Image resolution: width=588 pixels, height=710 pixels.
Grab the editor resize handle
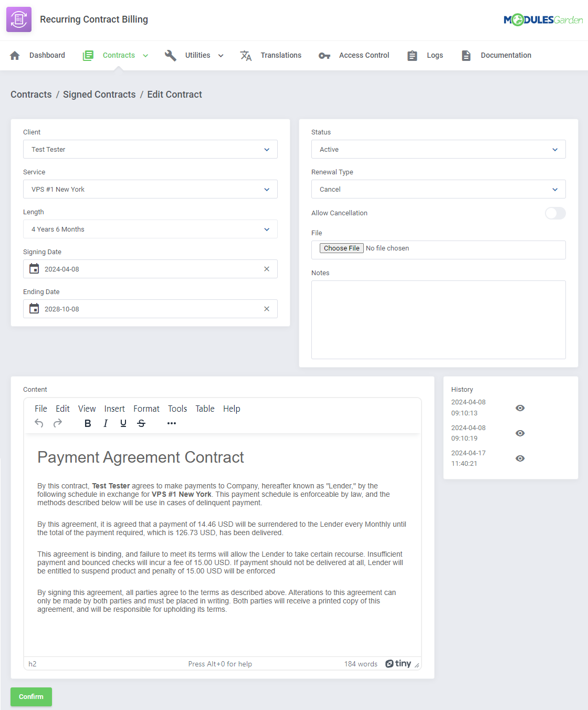(x=417, y=665)
